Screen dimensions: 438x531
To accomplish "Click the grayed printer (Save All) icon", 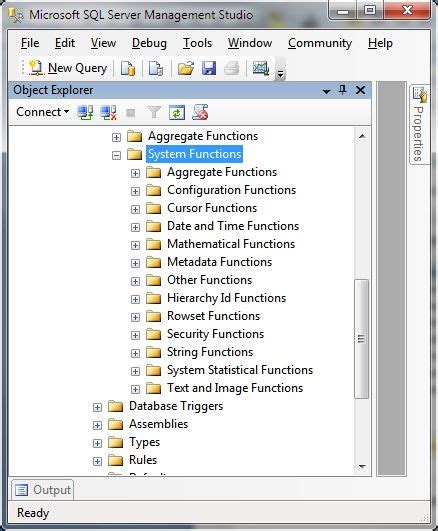I will pos(232,68).
